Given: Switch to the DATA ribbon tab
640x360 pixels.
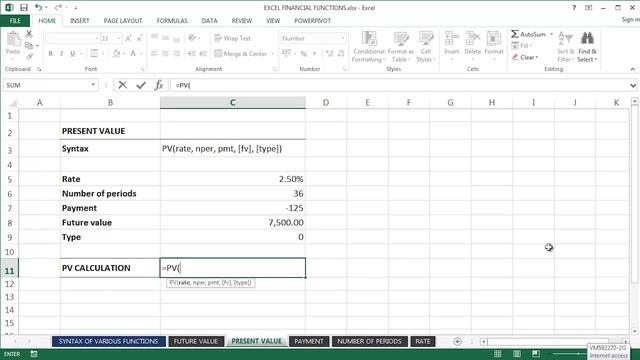Looking at the screenshot, I should point(209,20).
